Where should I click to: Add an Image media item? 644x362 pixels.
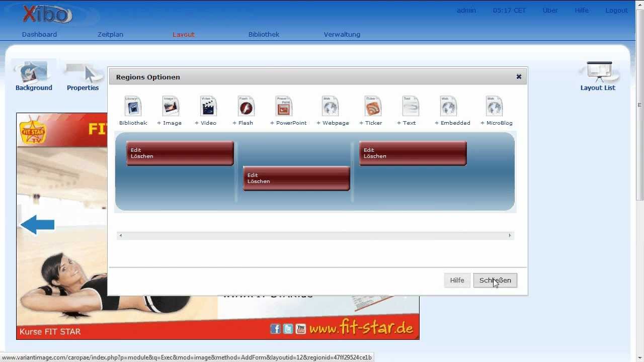[171, 106]
